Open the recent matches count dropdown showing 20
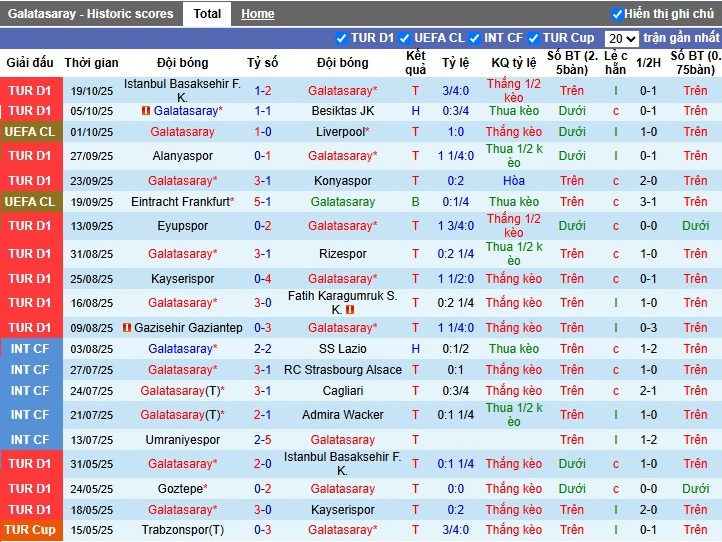 point(622,38)
